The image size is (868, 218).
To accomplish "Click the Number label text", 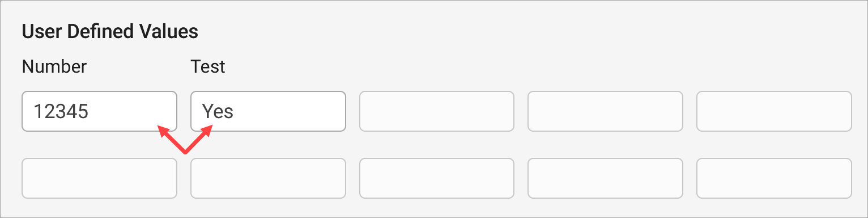I will coord(54,67).
